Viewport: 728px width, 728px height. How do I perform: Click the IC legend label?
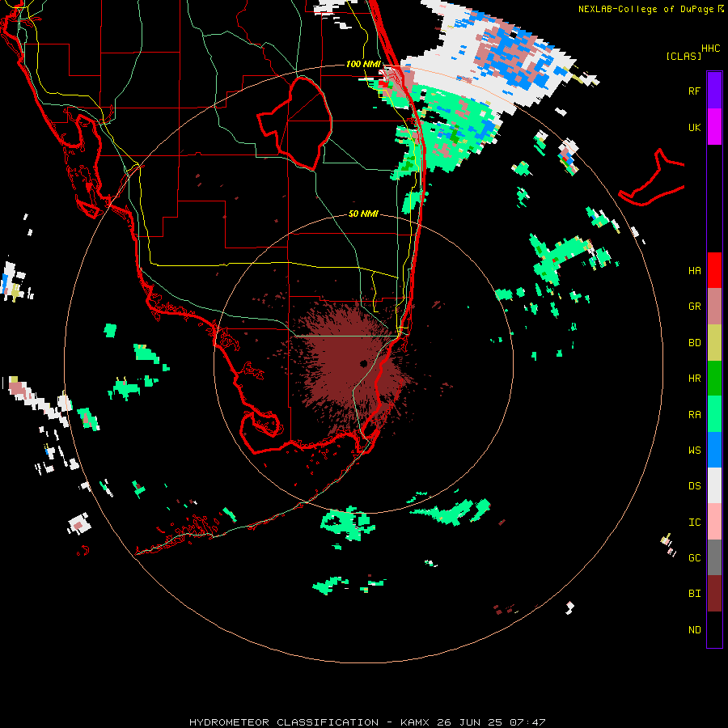[694, 522]
